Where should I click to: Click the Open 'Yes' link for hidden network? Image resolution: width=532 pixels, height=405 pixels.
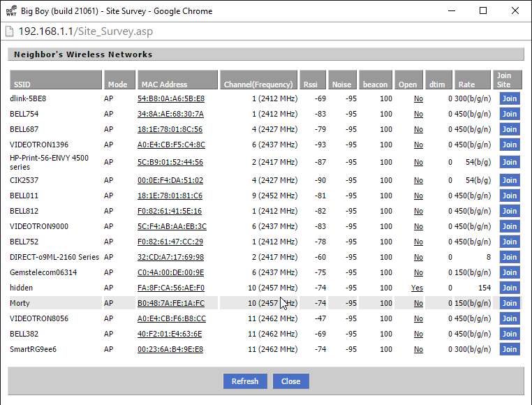tap(417, 288)
